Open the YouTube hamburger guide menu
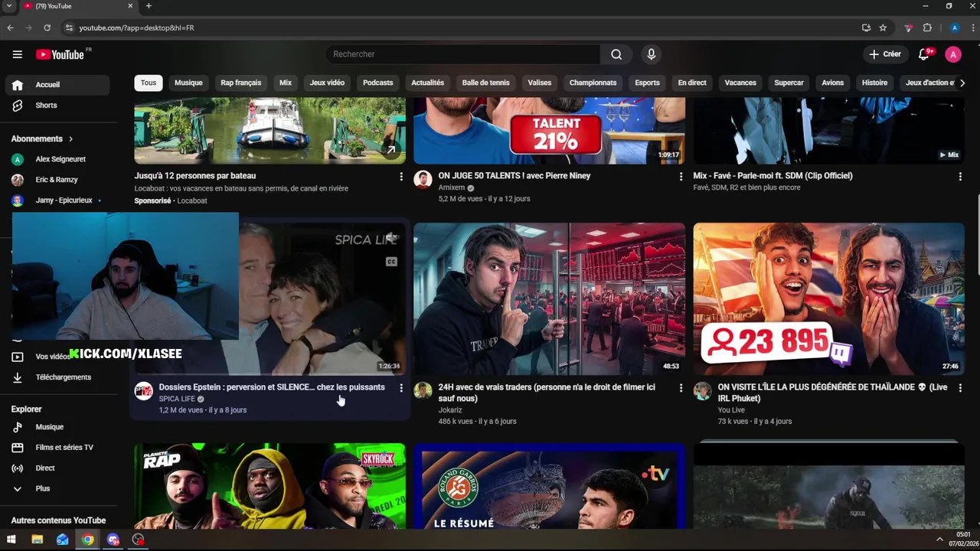The width and height of the screenshot is (980, 551). [x=17, y=54]
